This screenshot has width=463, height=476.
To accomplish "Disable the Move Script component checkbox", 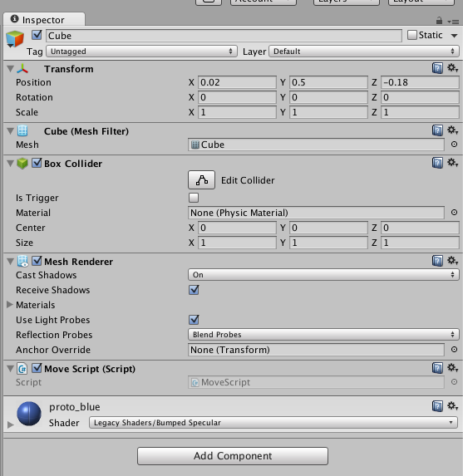I will 37,368.
